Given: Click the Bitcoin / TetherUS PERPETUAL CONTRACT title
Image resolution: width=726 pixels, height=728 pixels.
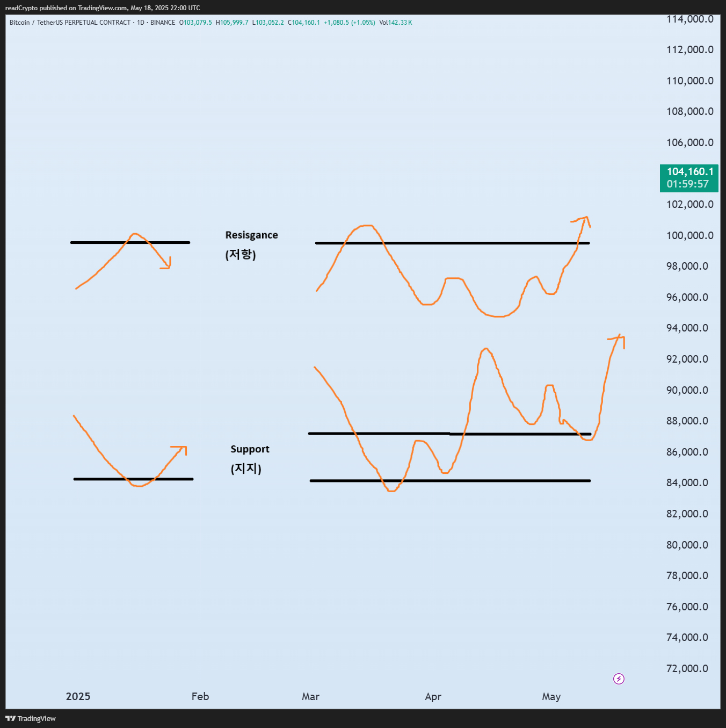Looking at the screenshot, I should click(x=70, y=23).
